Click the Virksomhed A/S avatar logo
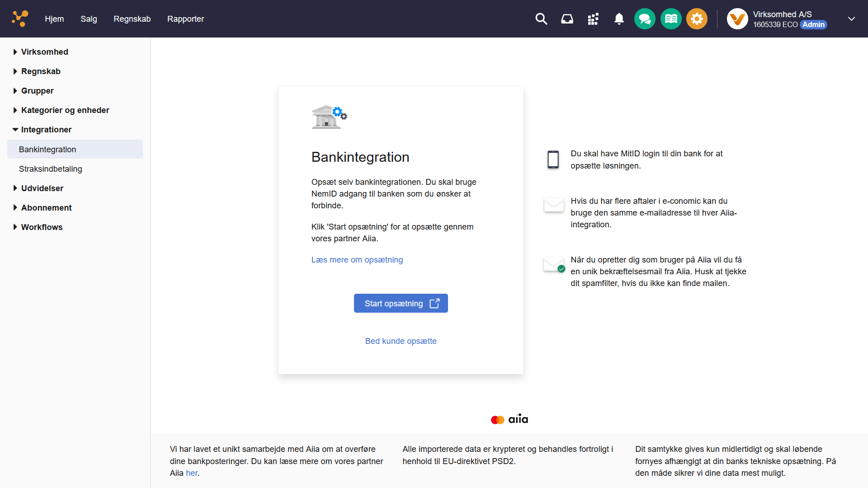This screenshot has width=868, height=488. 737,19
